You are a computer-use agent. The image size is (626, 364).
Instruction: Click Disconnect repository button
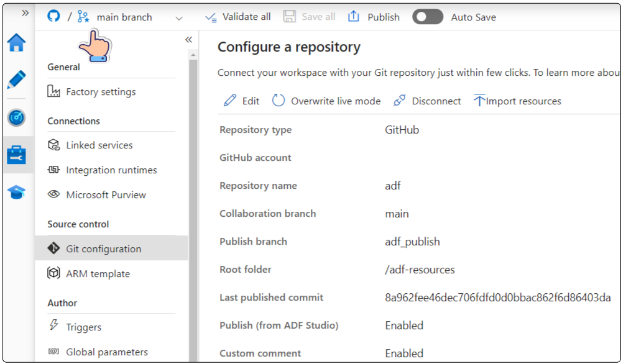pyautogui.click(x=428, y=101)
